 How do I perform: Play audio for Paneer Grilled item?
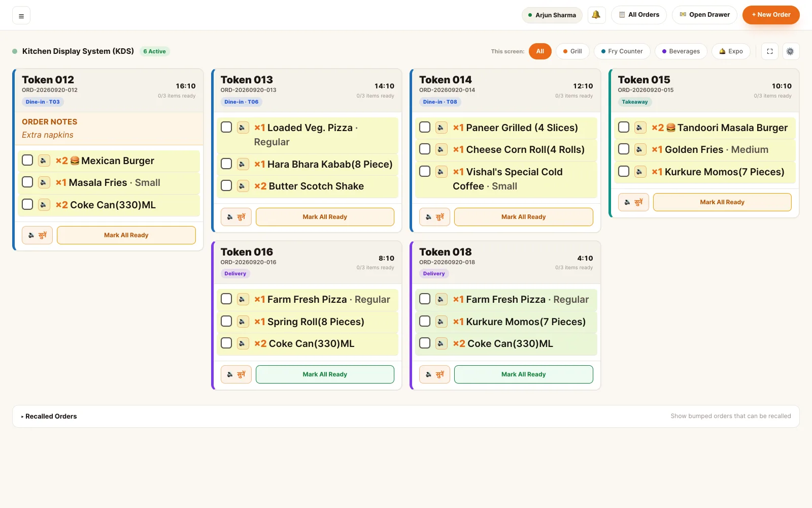(442, 128)
